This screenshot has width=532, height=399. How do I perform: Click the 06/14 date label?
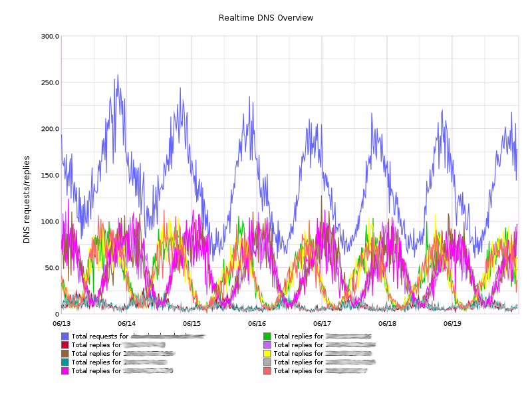pos(126,324)
